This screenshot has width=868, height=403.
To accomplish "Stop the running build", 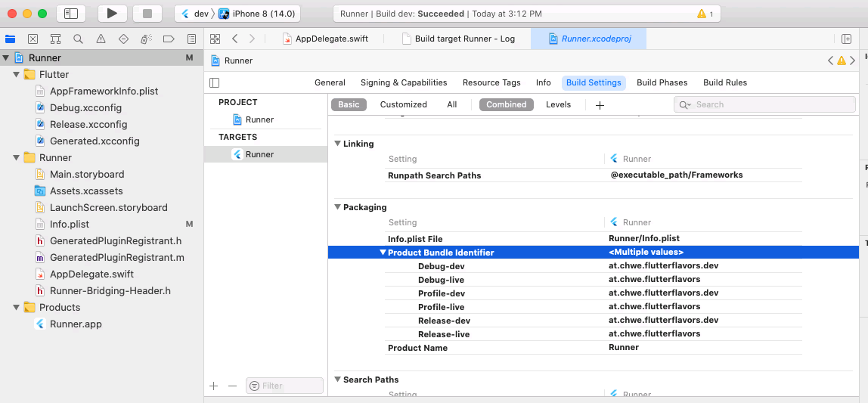I will pyautogui.click(x=147, y=14).
